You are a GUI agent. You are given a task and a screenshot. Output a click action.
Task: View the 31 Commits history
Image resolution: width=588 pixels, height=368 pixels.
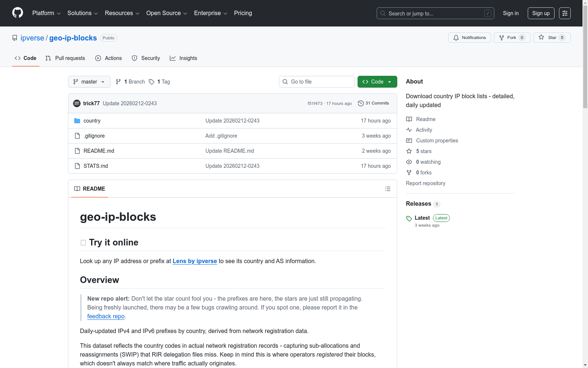pos(373,103)
